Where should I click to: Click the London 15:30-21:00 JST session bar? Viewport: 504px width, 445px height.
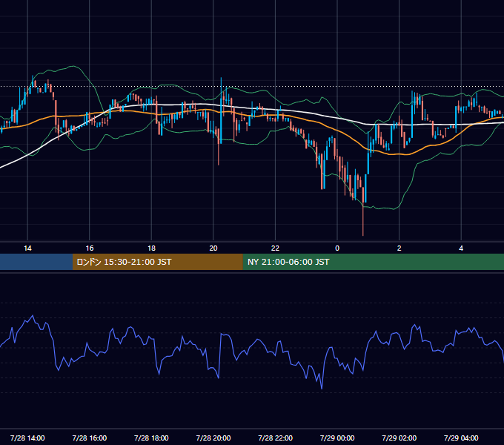tap(157, 262)
